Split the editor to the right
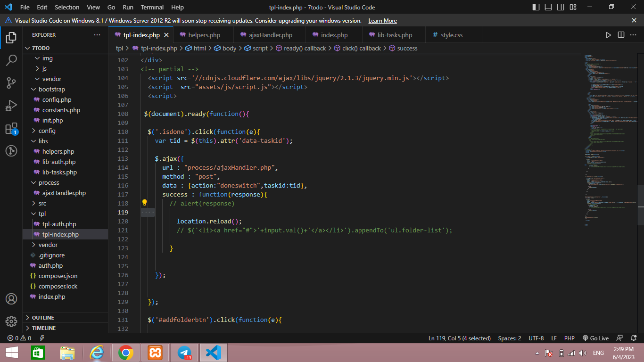Viewport: 644px width, 362px height. [621, 35]
